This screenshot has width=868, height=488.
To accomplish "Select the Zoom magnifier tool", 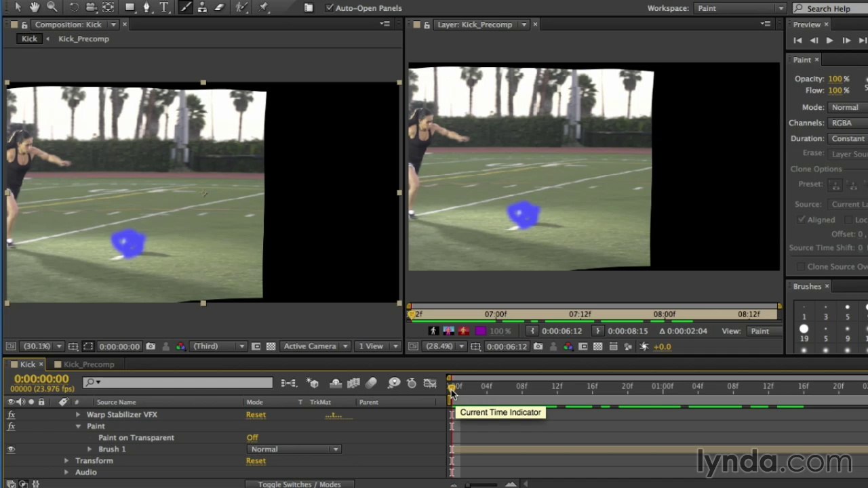I will tap(52, 7).
